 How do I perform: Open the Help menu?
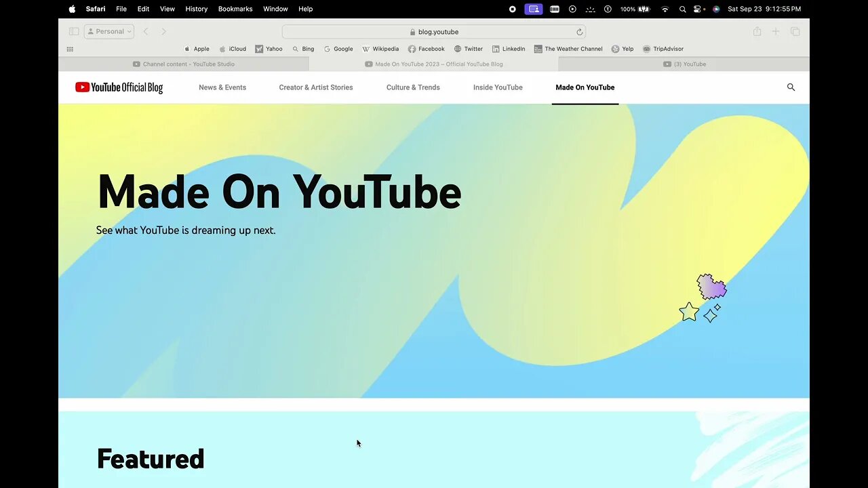point(306,9)
